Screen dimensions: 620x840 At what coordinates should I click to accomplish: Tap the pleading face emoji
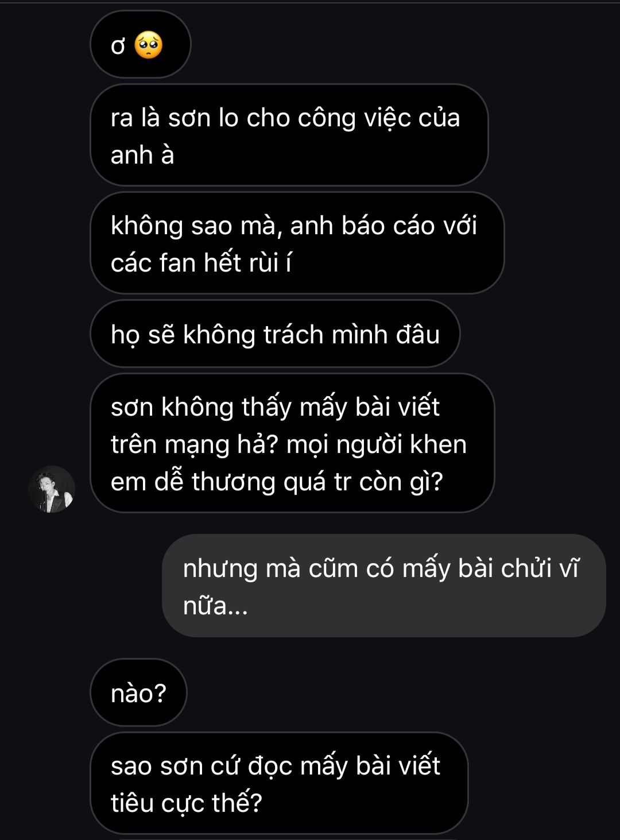click(x=148, y=45)
